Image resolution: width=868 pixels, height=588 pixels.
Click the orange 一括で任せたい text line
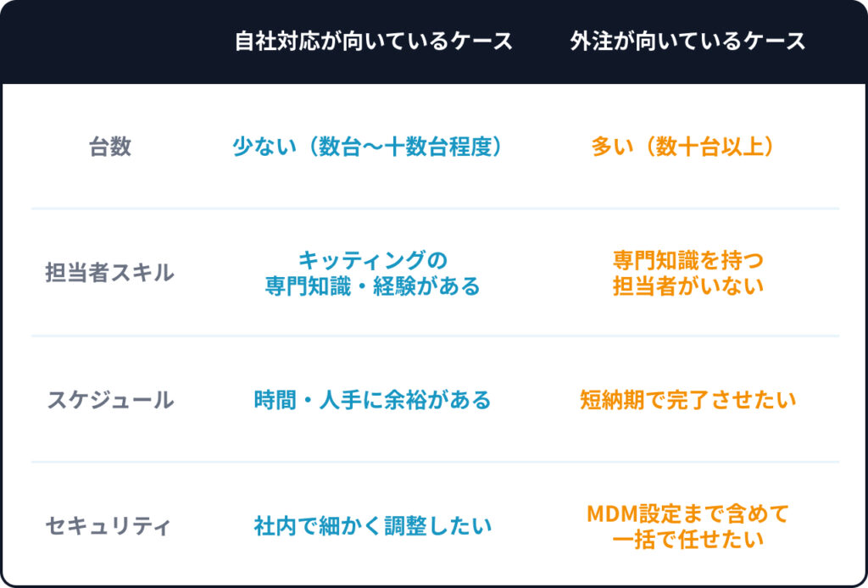pos(687,540)
